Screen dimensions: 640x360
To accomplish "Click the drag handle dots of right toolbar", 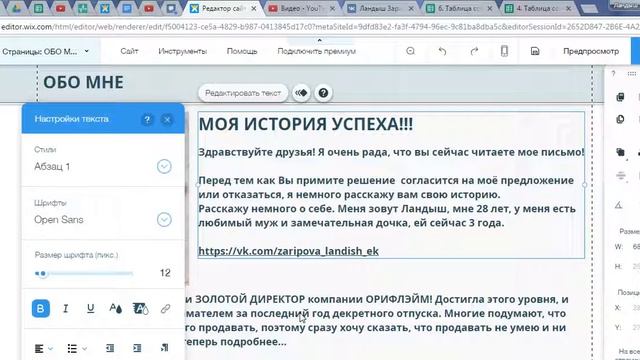I will point(632,74).
